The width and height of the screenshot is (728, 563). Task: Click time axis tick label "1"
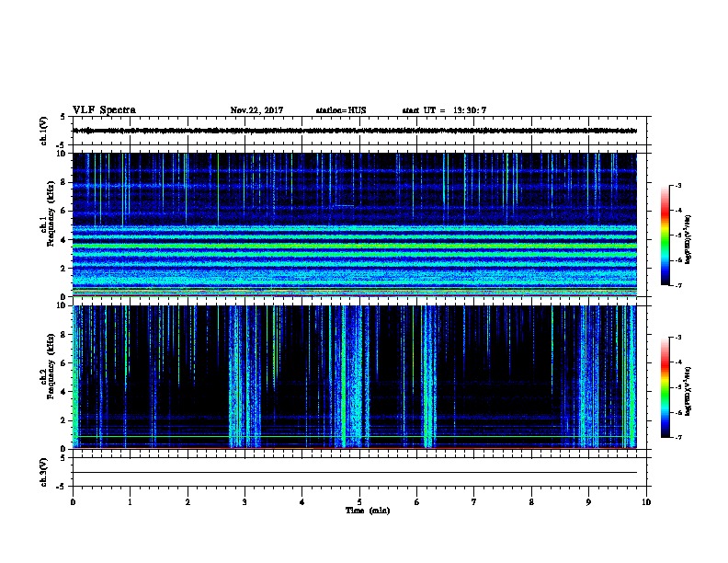(x=130, y=502)
